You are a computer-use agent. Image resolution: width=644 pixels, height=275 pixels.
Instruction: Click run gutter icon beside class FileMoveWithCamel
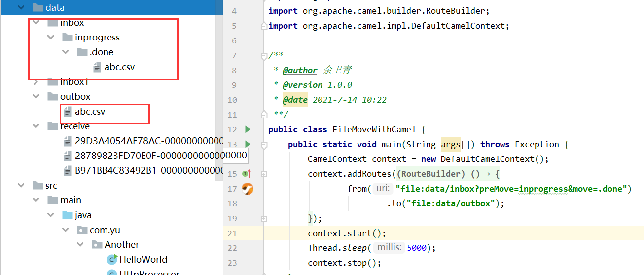(x=248, y=129)
